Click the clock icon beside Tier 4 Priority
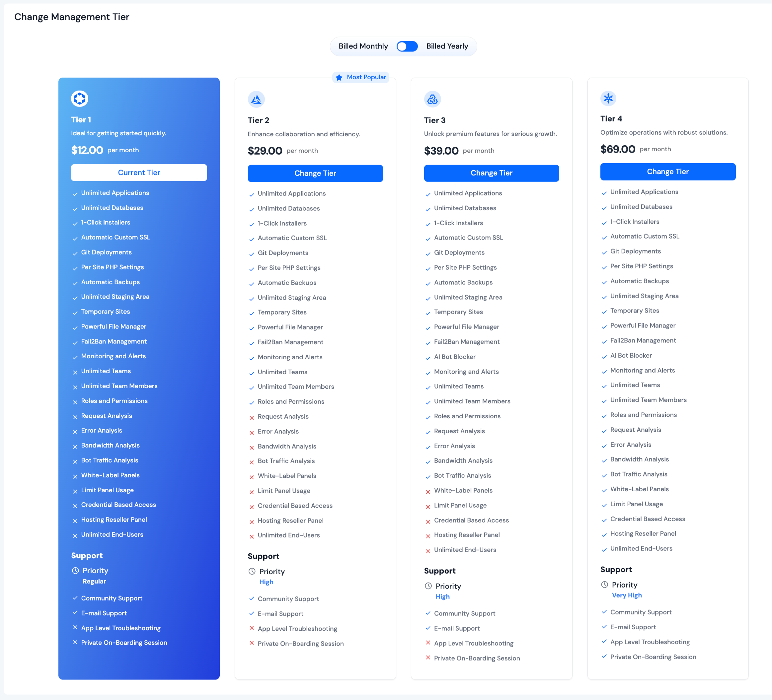Image resolution: width=772 pixels, height=700 pixels. (x=605, y=585)
